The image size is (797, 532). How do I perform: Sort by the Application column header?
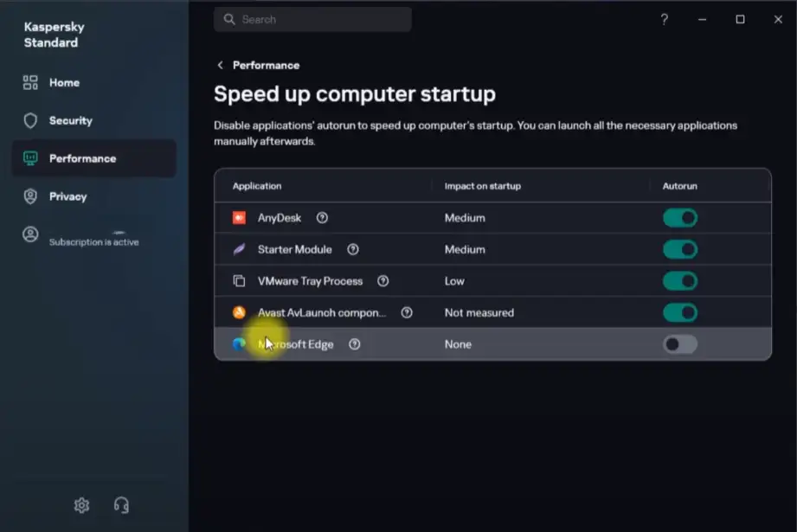pyautogui.click(x=256, y=186)
